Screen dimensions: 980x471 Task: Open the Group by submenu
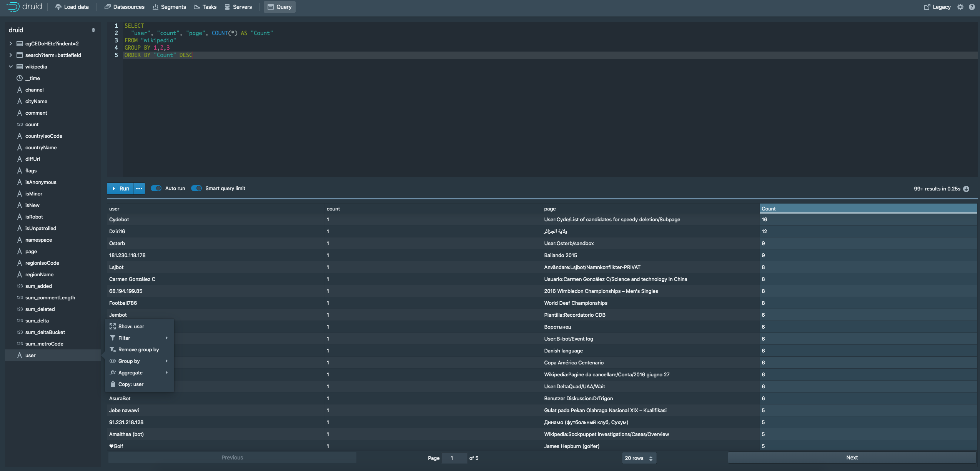140,361
